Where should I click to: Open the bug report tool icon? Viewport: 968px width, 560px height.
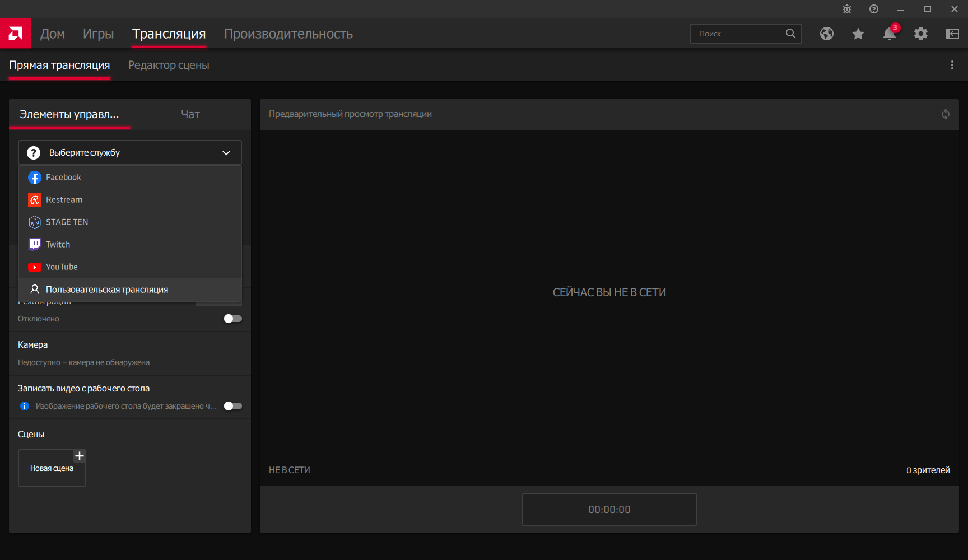click(847, 9)
